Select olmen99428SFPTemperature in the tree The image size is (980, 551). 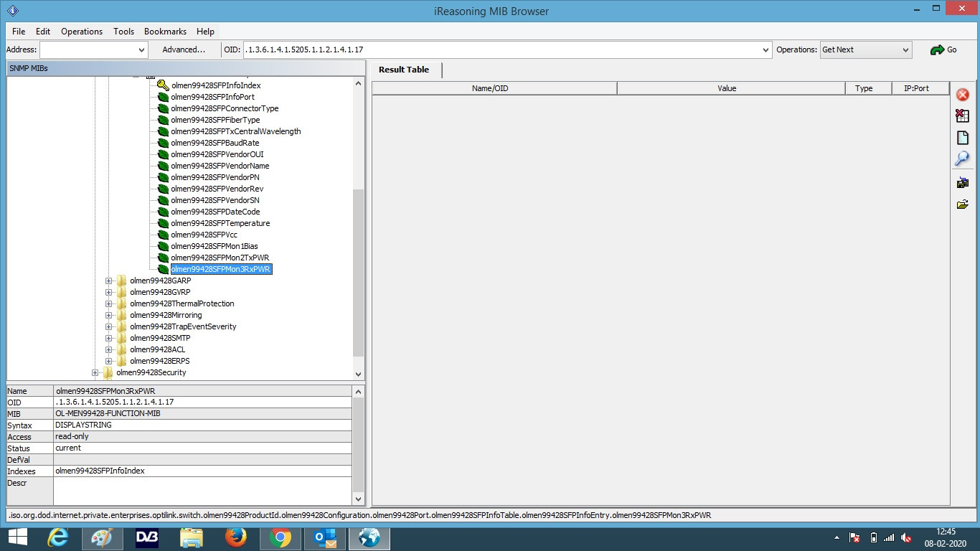(220, 223)
